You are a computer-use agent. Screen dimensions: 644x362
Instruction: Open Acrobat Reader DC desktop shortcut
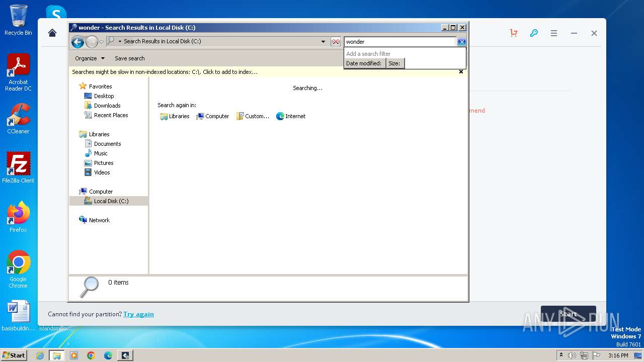click(x=18, y=72)
